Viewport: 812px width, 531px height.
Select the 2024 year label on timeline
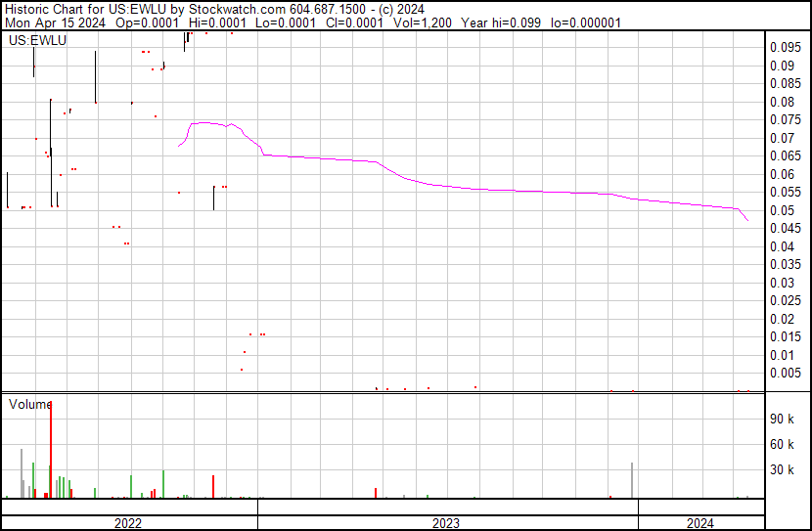[699, 523]
